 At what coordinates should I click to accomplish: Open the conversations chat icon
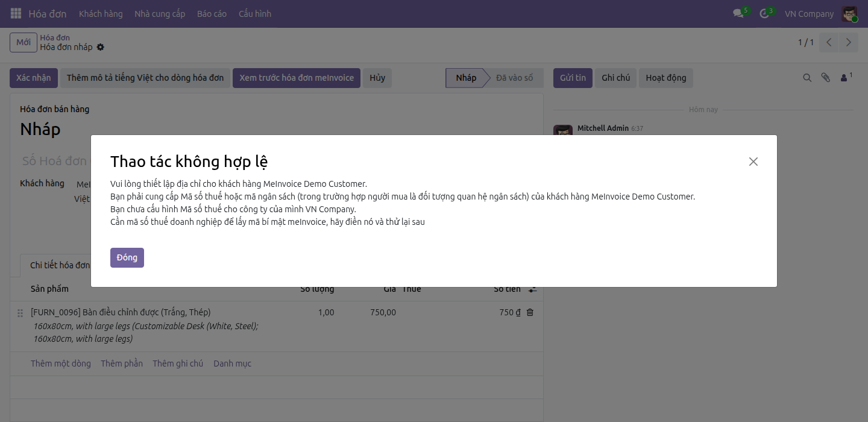click(738, 13)
